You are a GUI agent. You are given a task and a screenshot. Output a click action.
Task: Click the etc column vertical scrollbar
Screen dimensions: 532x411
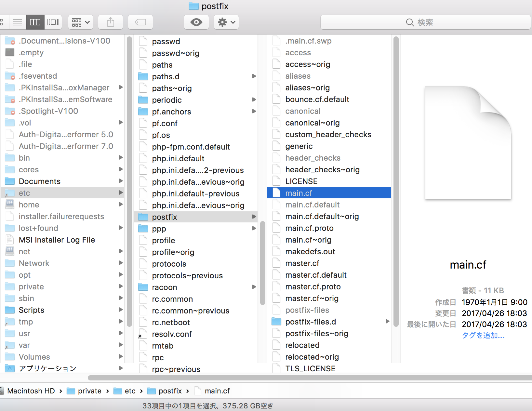263,263
